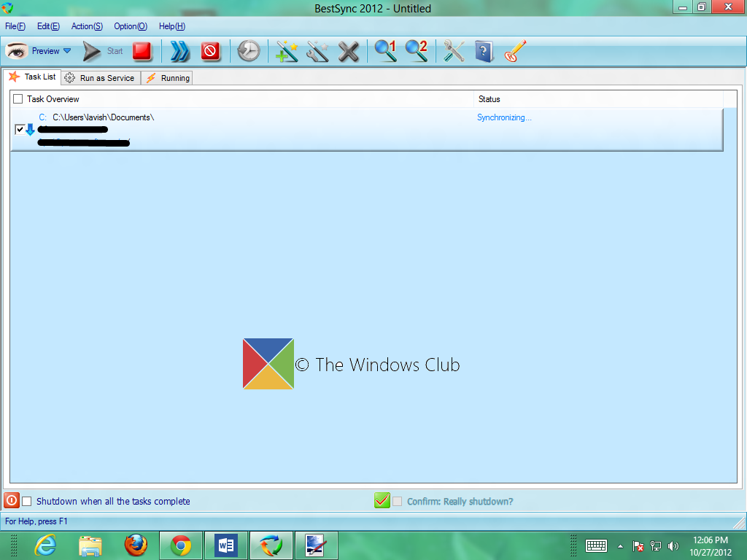Click the Status column header
Screen dimensions: 747x560
tap(599, 99)
